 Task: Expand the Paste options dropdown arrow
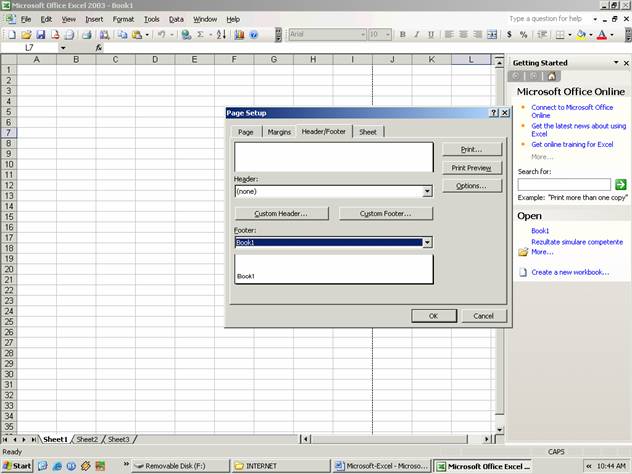tap(147, 35)
